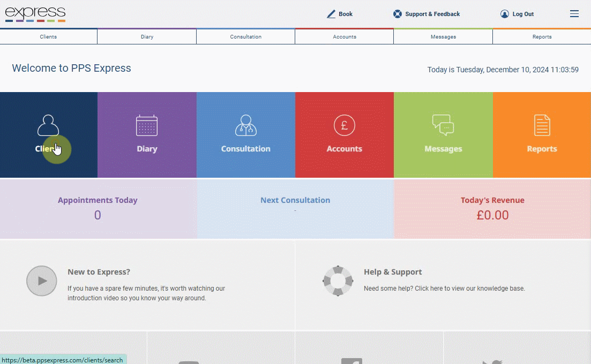Switch to the Reports tab
Viewport: 591px width, 364px height.
(x=542, y=36)
